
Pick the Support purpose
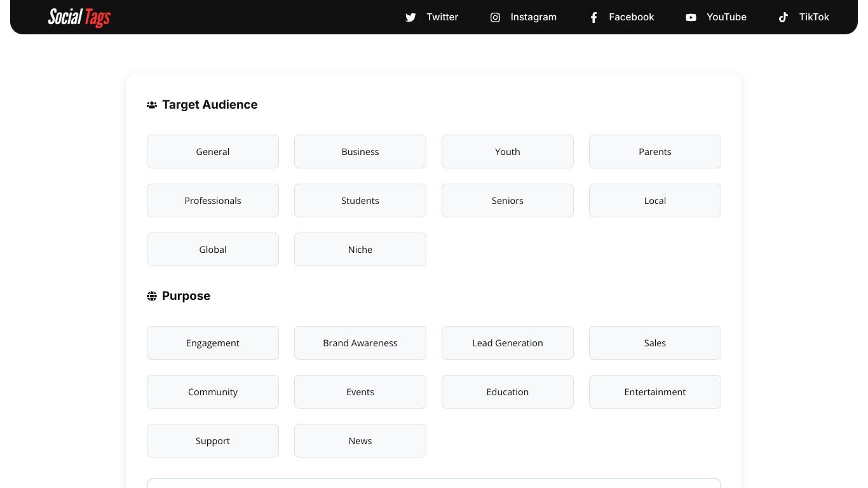click(x=213, y=440)
